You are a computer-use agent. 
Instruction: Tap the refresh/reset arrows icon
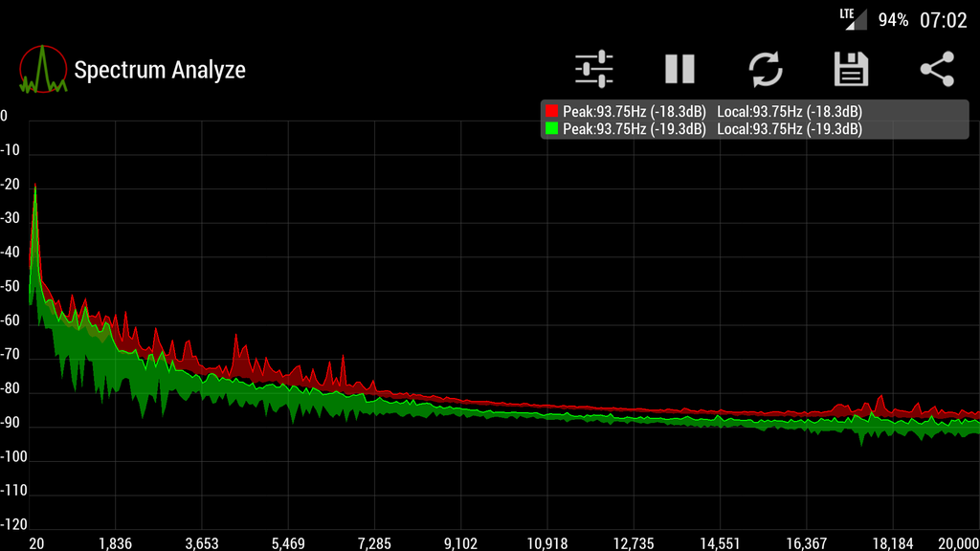(x=766, y=69)
